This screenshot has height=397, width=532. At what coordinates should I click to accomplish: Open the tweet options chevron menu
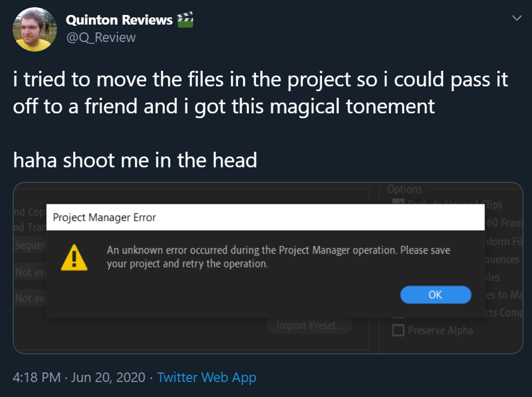pos(516,18)
